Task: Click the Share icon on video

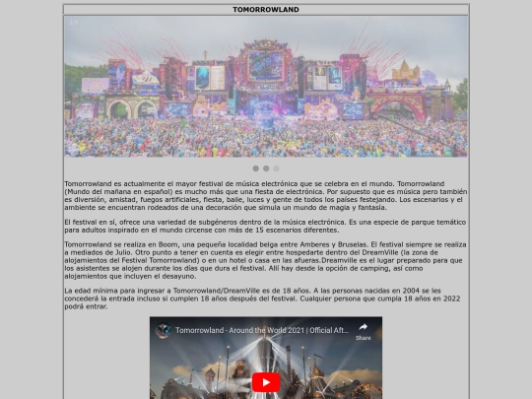Action: tap(363, 331)
